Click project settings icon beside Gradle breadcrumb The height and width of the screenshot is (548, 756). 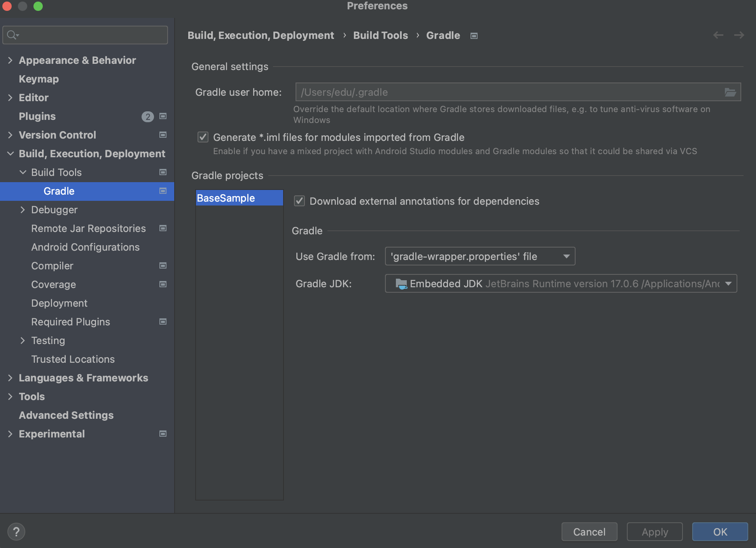474,36
